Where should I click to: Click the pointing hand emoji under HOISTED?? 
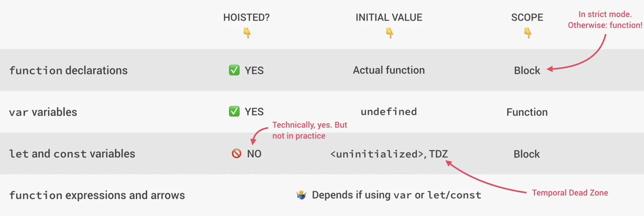247,33
